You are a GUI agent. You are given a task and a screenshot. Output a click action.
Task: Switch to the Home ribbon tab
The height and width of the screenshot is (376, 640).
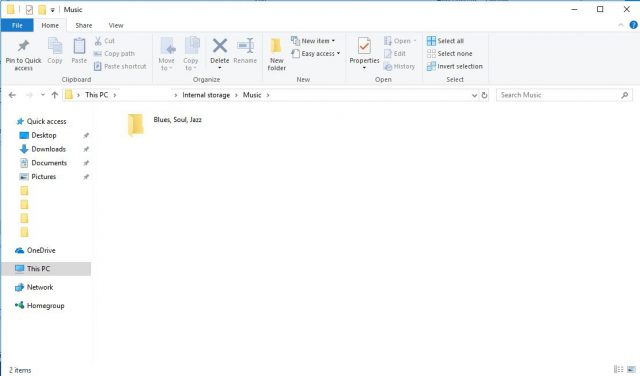point(50,25)
